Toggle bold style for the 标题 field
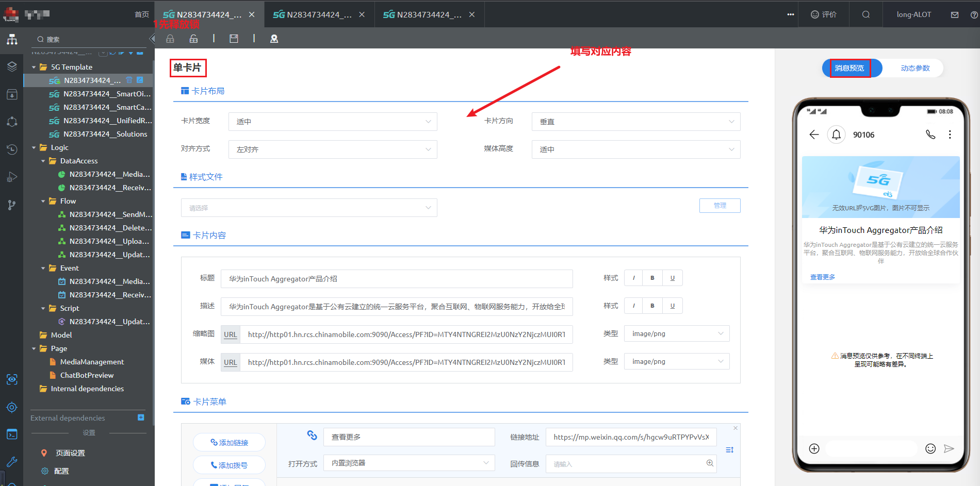 click(652, 278)
